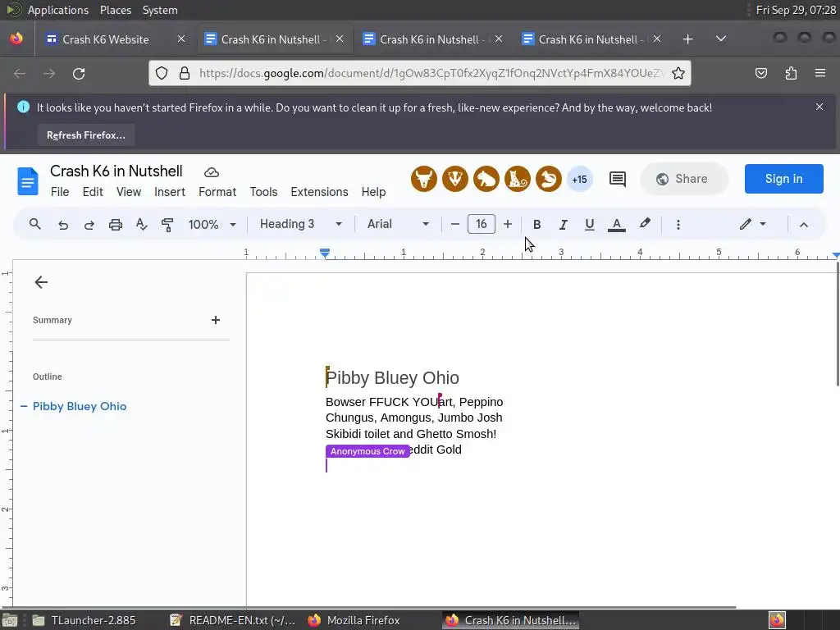Click the Google Docs home icon

(x=28, y=180)
